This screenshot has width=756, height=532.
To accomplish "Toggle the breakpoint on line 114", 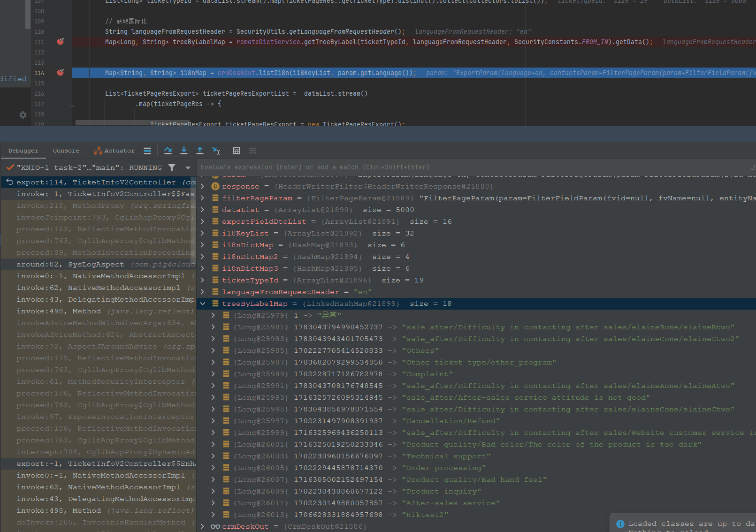I will tap(61, 73).
